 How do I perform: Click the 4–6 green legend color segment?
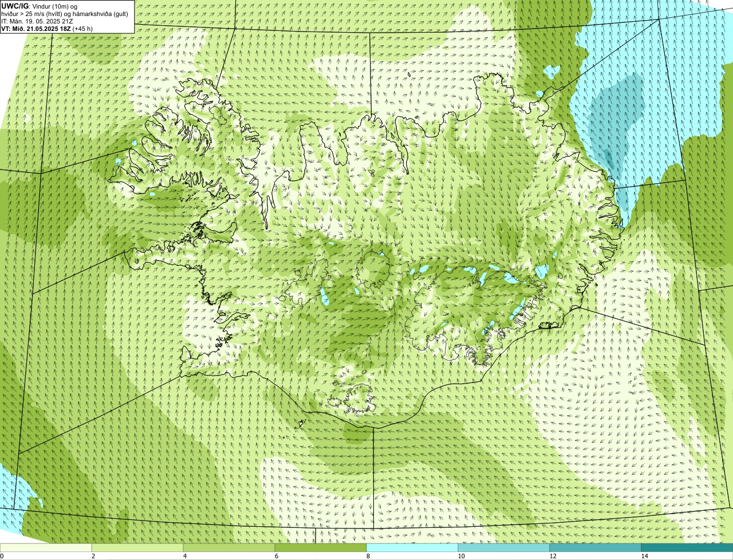pyautogui.click(x=229, y=548)
